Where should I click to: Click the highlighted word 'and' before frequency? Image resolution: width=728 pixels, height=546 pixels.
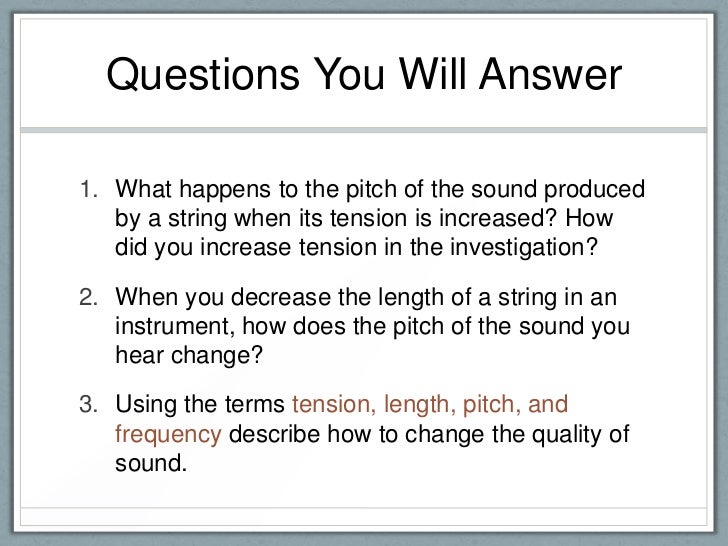point(548,404)
